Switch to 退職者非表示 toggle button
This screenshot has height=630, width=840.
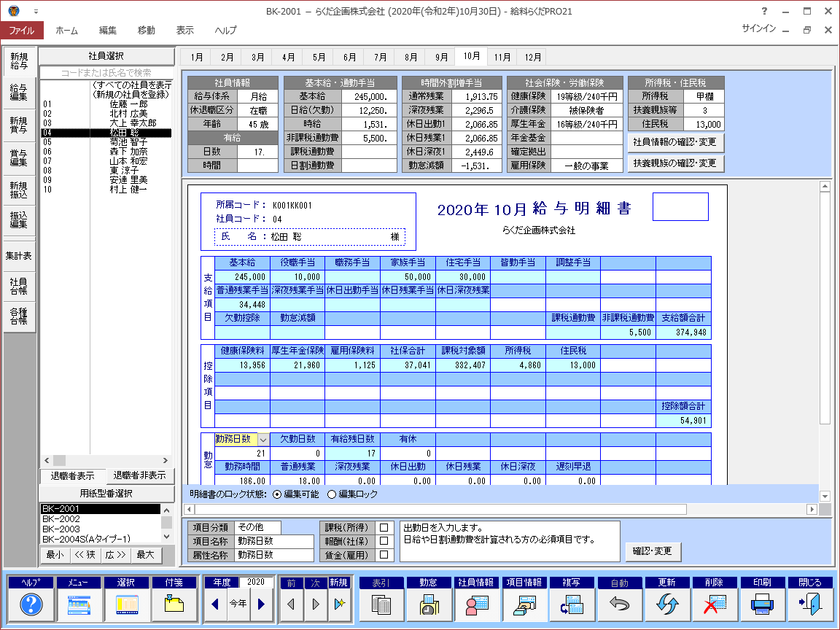140,475
